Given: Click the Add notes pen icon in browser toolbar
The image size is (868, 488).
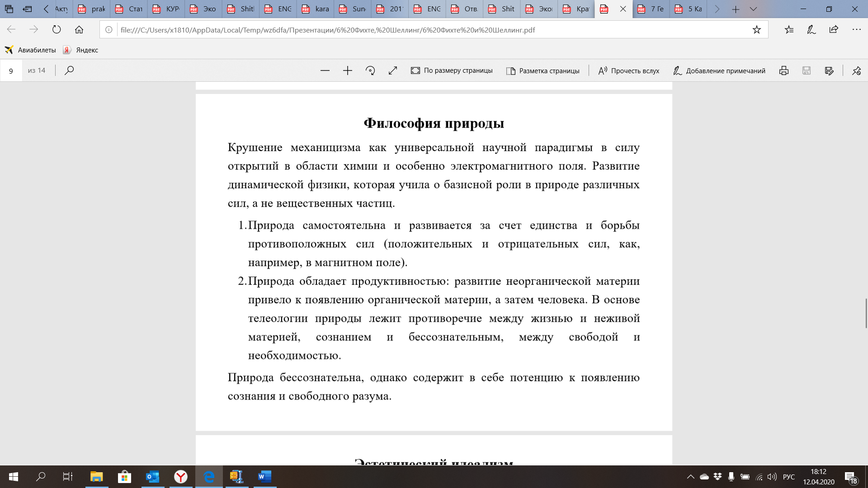Looking at the screenshot, I should (x=811, y=30).
